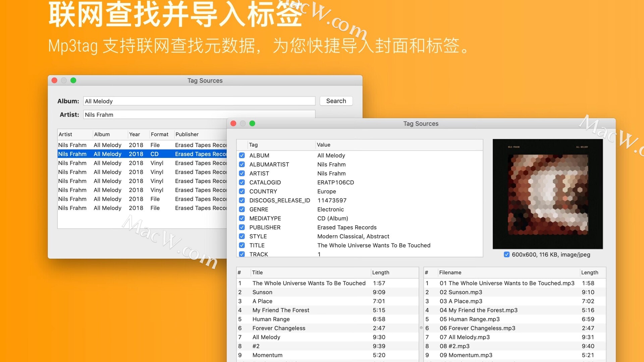Select track '#2' in the title list
Image resolution: width=644 pixels, height=362 pixels.
click(x=328, y=346)
